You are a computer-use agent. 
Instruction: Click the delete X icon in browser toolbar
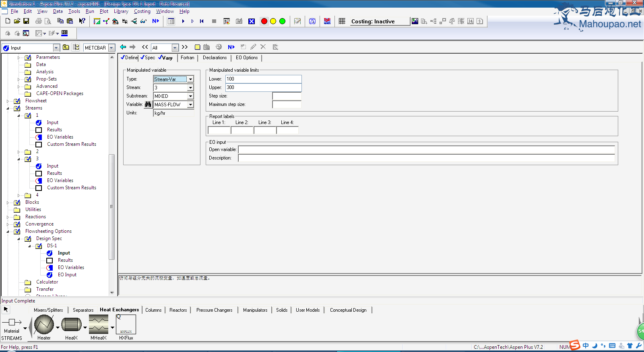tap(263, 47)
